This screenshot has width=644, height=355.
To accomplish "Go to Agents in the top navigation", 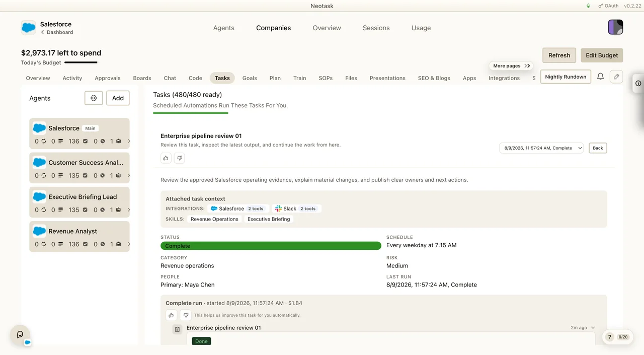I will (224, 28).
